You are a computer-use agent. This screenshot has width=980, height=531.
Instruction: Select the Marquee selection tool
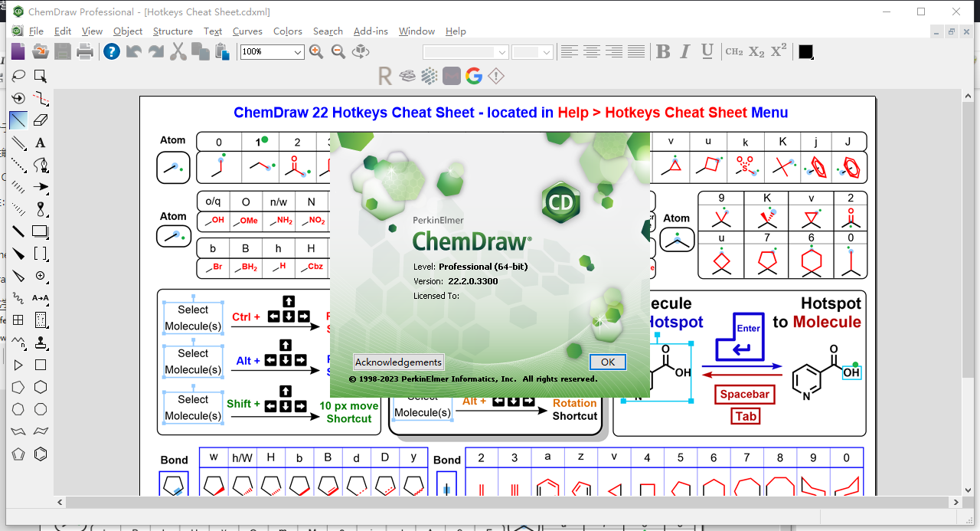click(x=40, y=76)
